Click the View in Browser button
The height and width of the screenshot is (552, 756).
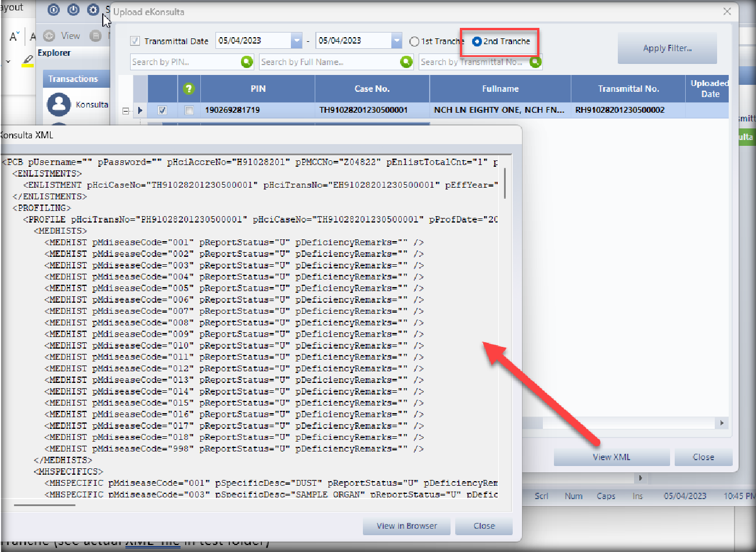coord(406,526)
